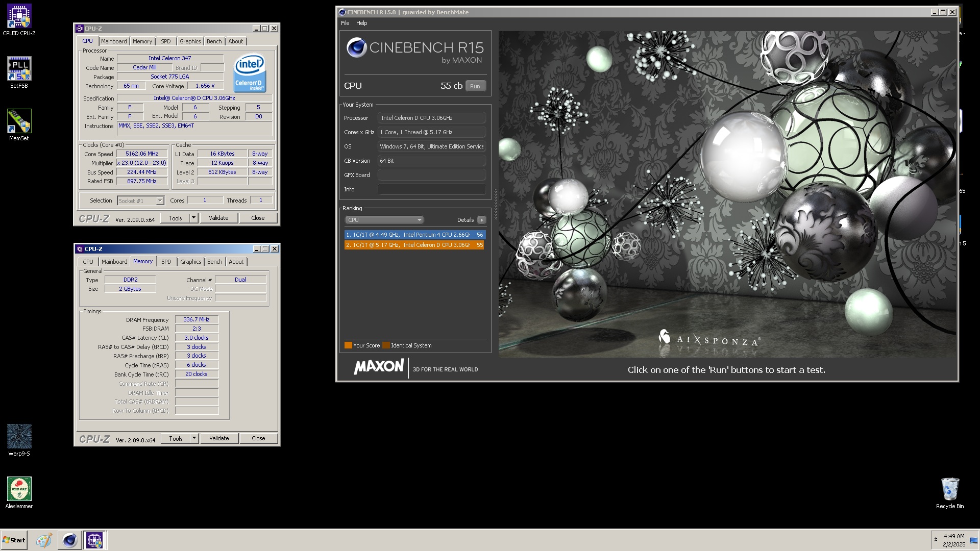Click Tools in the bottom CPU-Z window
The image size is (980, 551).
[176, 438]
